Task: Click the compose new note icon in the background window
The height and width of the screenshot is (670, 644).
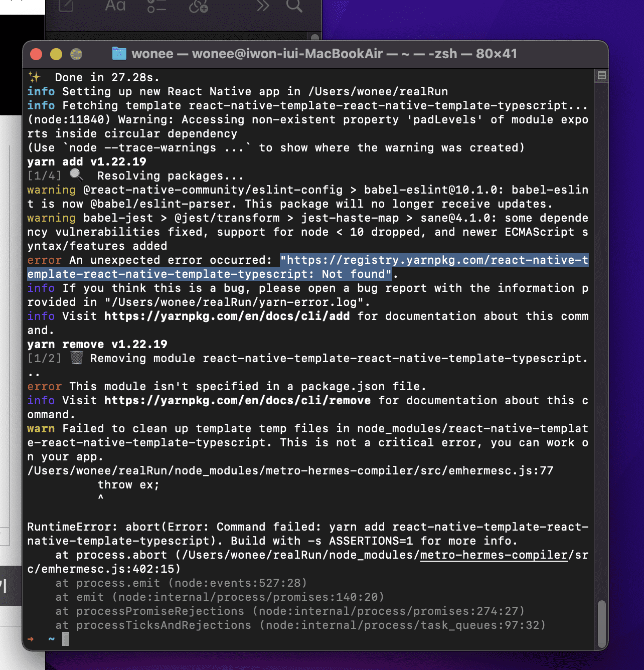Action: pyautogui.click(x=66, y=6)
